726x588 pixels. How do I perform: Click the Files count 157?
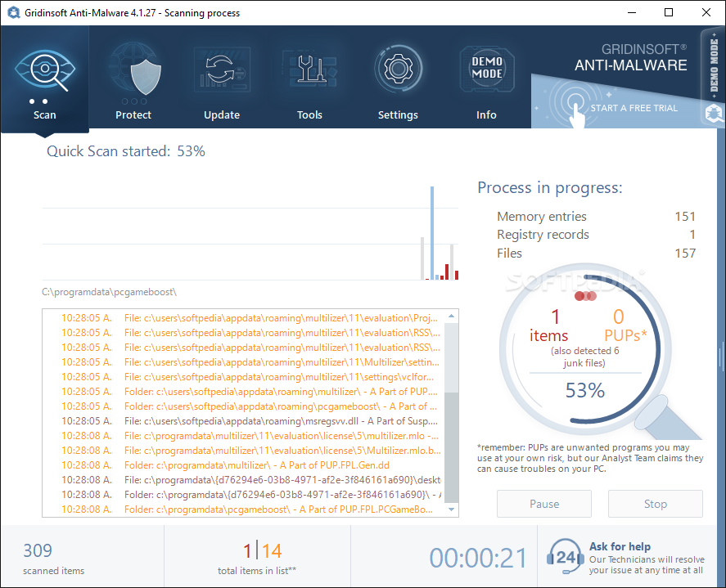[x=685, y=253]
